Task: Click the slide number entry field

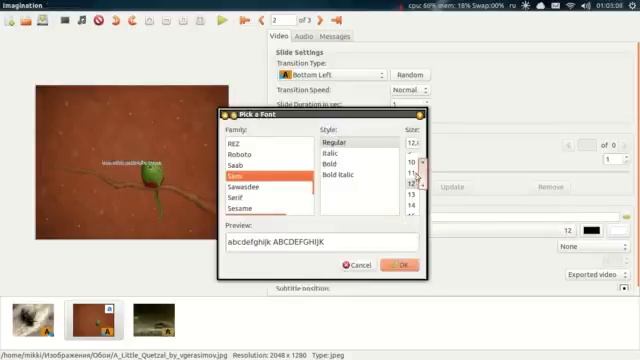Action: point(283,20)
